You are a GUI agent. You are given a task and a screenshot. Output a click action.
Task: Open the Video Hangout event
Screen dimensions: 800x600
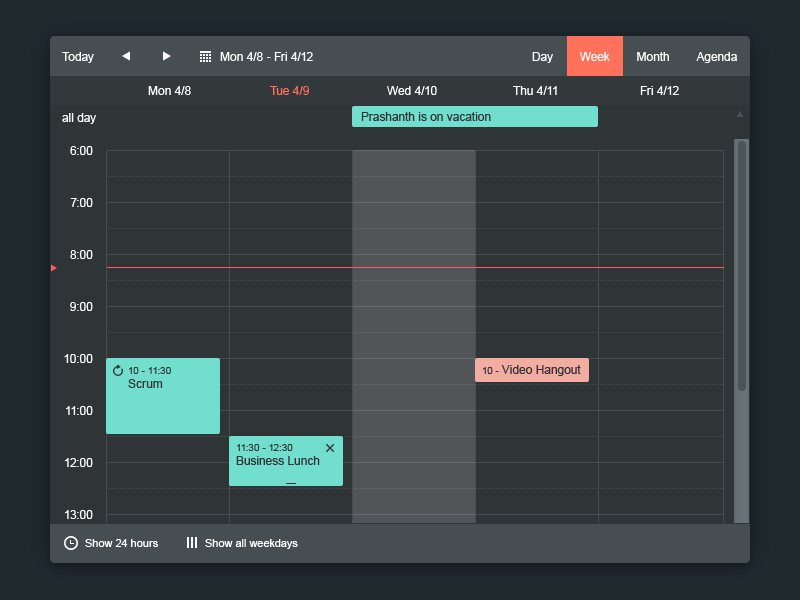532,369
